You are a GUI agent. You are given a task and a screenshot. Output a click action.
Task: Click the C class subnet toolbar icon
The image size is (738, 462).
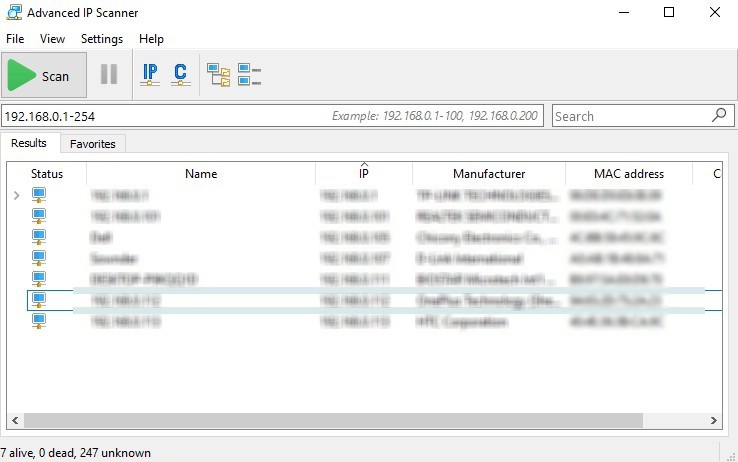click(180, 74)
